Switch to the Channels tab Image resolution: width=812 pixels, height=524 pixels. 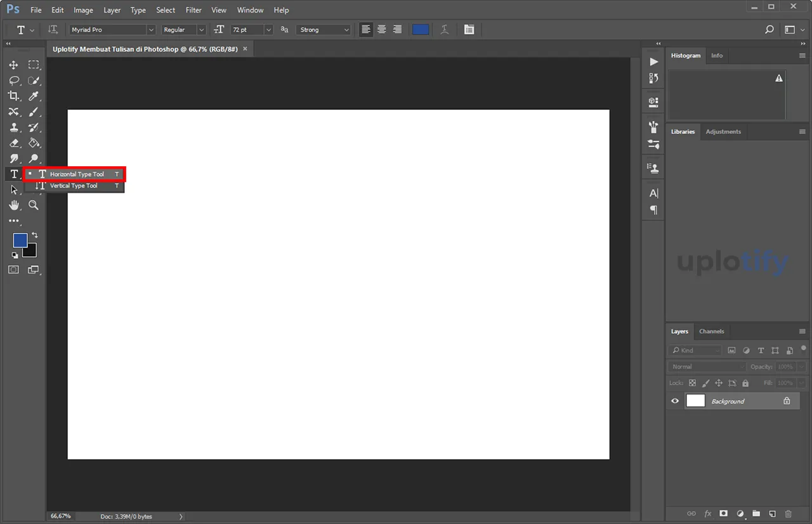(711, 331)
